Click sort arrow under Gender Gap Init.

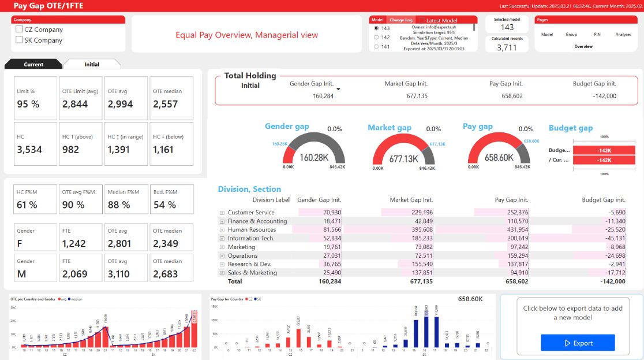point(338,89)
